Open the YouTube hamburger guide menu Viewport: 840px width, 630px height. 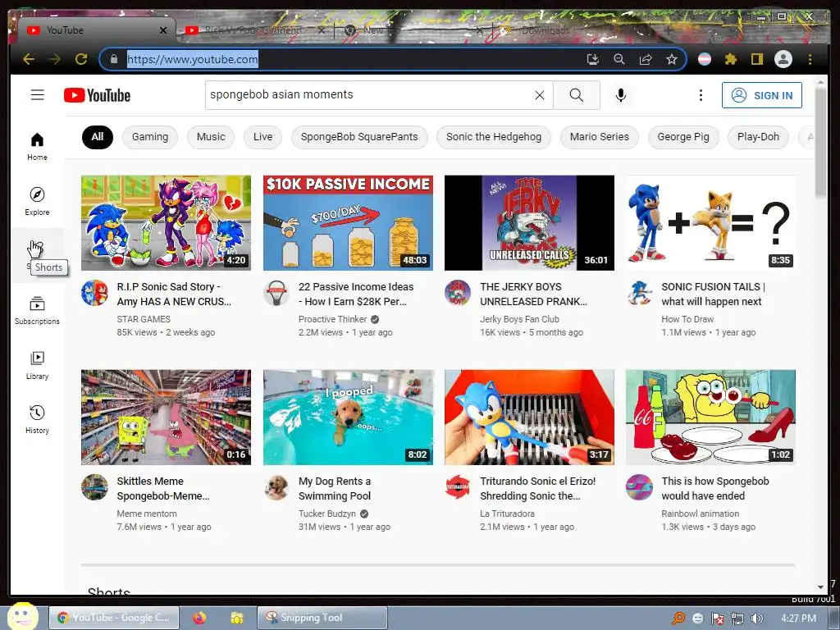tap(37, 95)
